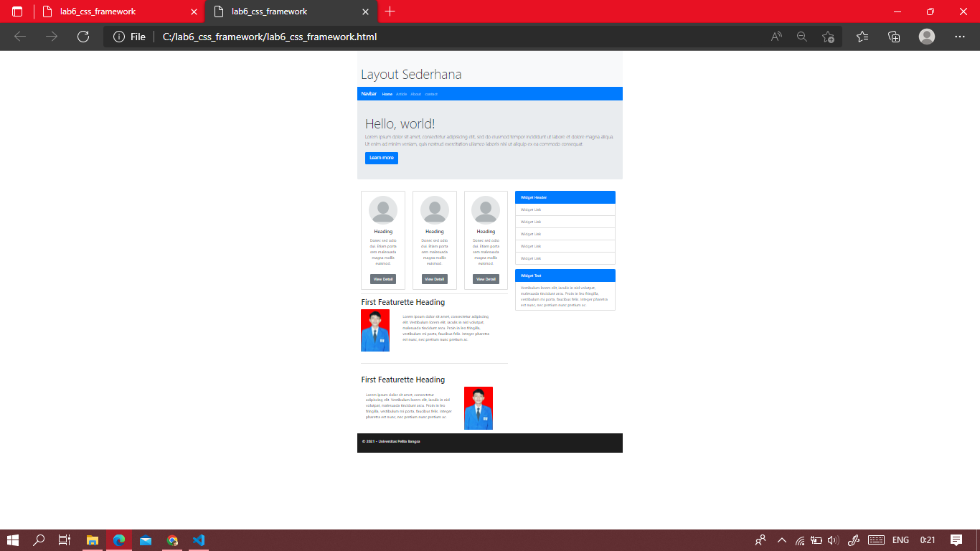Click the Navbar brand link

(x=369, y=94)
